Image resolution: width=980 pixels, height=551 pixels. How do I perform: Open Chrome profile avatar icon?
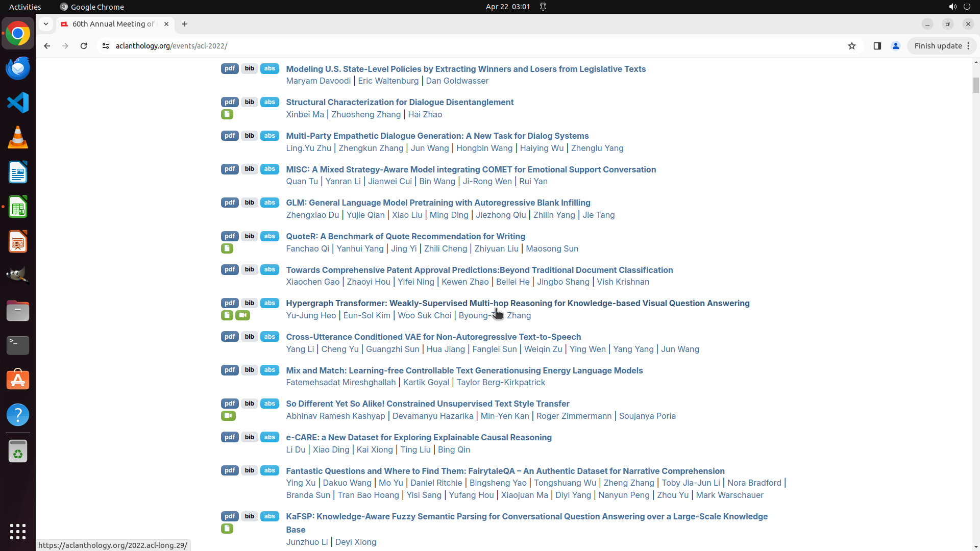pyautogui.click(x=896, y=46)
